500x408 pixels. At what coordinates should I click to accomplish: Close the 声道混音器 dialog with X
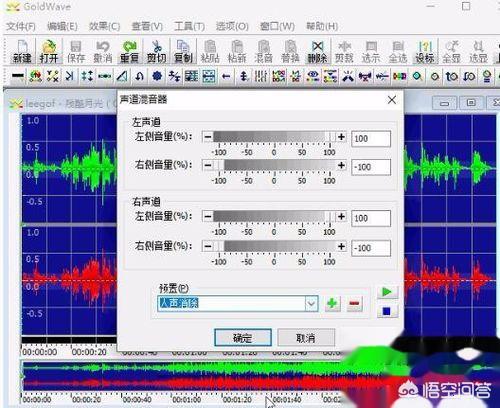[392, 100]
